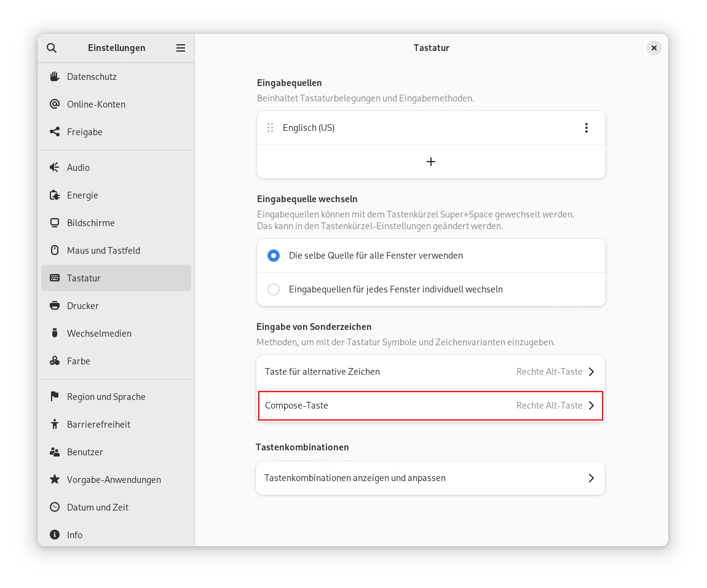Open chevron for Tastenkombinationen anzeigen und anpassen

591,478
